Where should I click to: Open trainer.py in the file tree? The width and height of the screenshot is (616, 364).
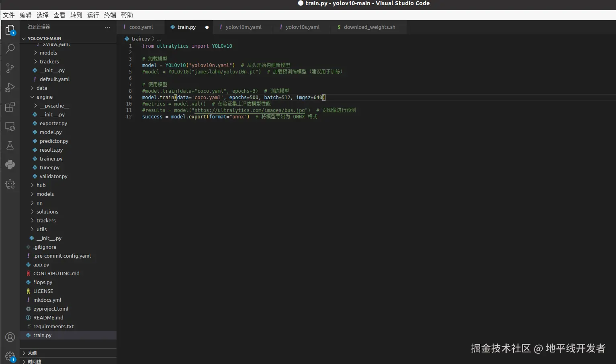tap(51, 159)
